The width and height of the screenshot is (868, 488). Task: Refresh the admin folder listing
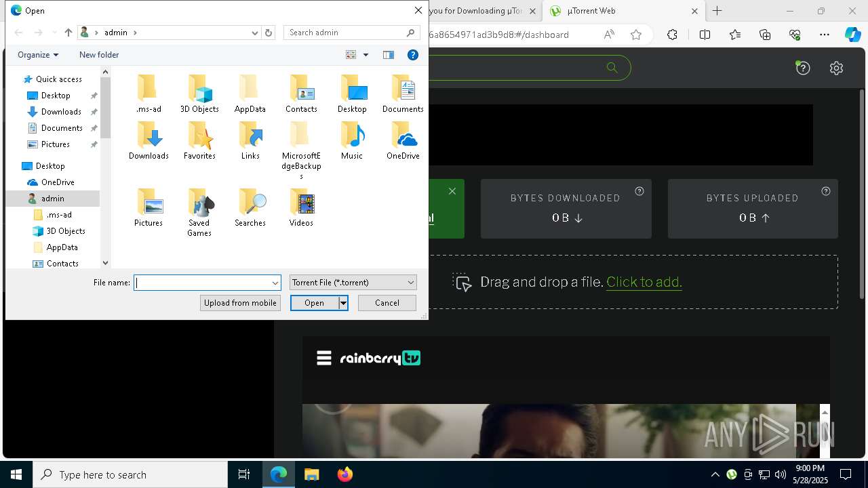269,33
